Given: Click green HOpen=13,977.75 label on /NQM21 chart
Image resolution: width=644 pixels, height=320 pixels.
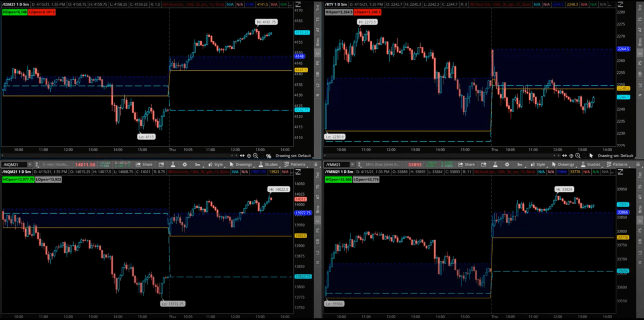Looking at the screenshot, I should tap(18, 180).
